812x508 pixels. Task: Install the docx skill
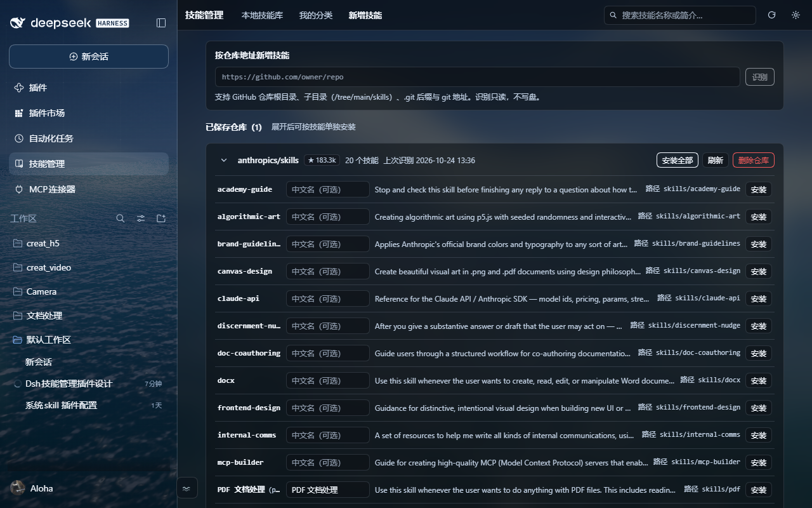coord(759,380)
